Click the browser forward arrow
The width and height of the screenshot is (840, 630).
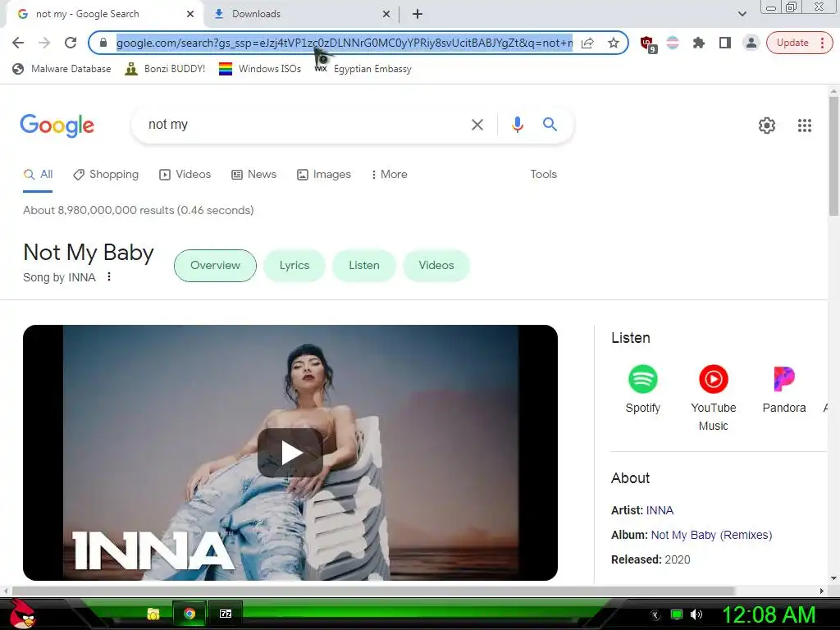click(x=44, y=43)
